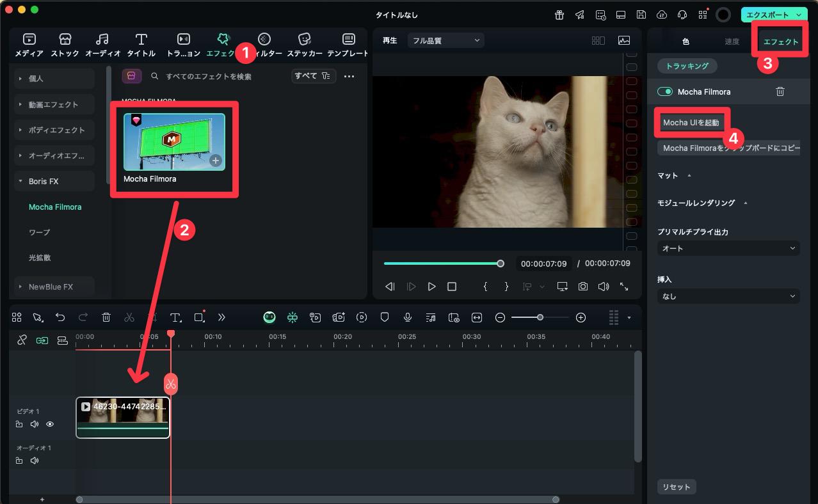
Task: Open the cloud upload icon
Action: (662, 15)
